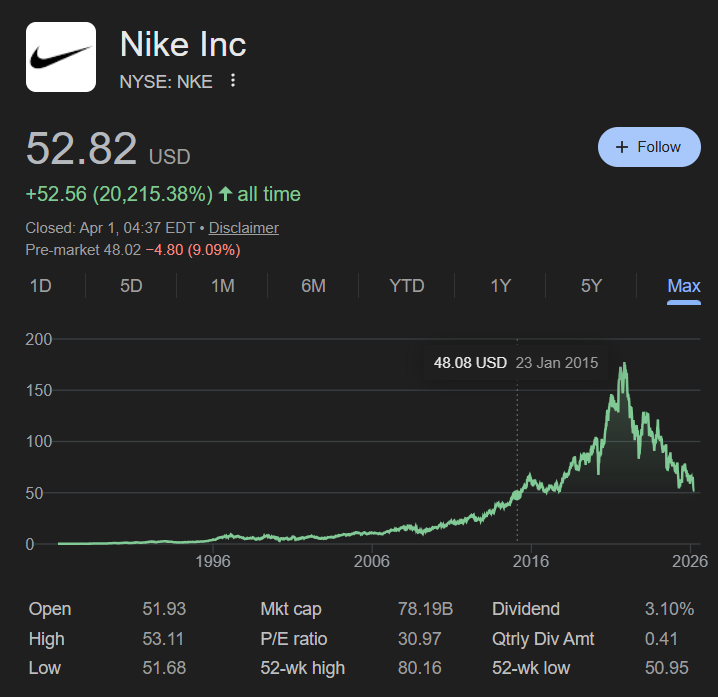Viewport: 718px width, 697px height.
Task: Click the NYSE: NKE ticker text
Action: point(166,82)
